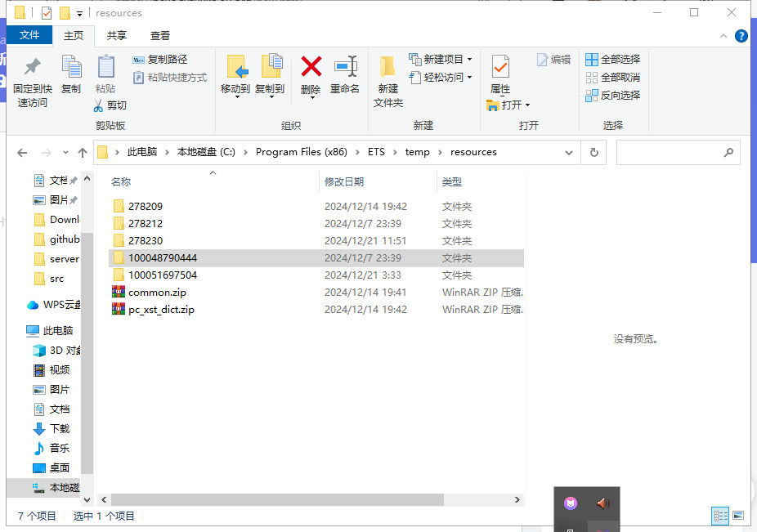Click 粘贴快捷方式 paste shortcut
This screenshot has width=757, height=532.
(170, 78)
